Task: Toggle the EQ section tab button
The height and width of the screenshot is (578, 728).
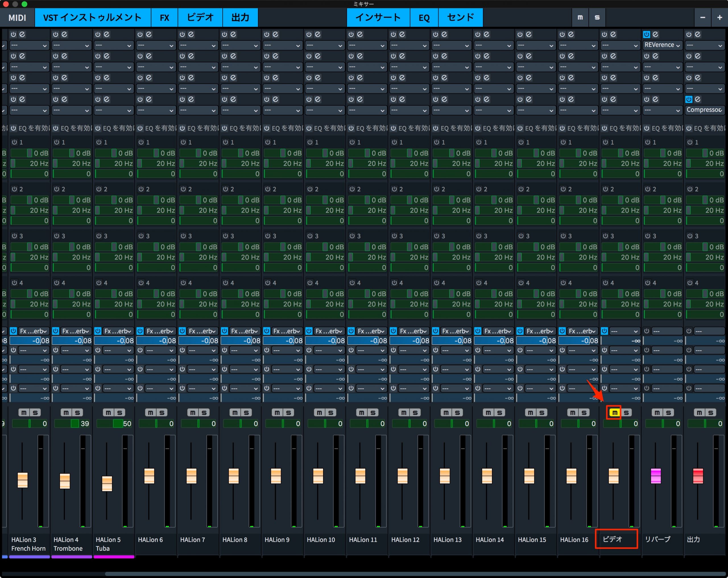Action: [x=424, y=17]
